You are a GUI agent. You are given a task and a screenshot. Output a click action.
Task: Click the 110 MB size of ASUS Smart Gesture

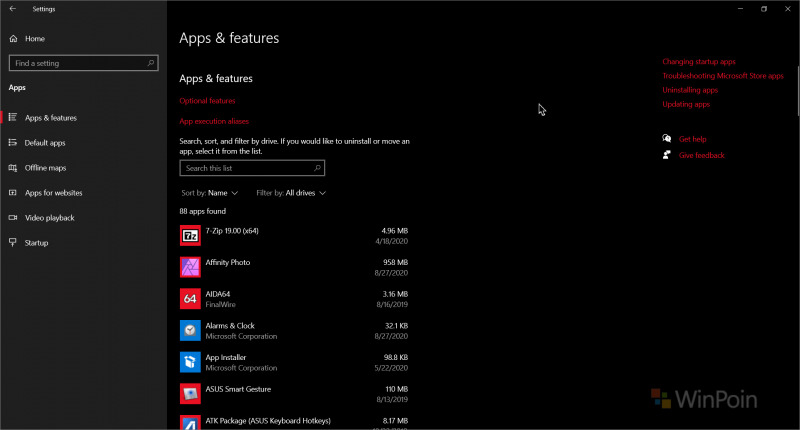click(396, 389)
